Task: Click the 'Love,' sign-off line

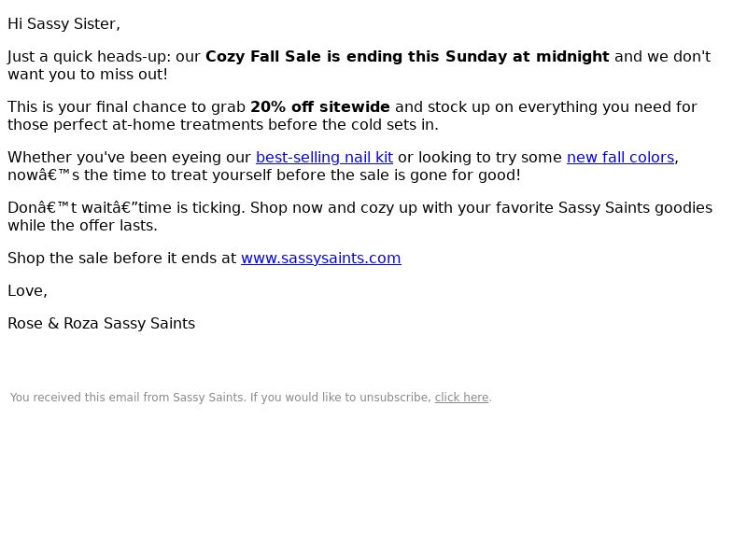Action: [x=28, y=290]
